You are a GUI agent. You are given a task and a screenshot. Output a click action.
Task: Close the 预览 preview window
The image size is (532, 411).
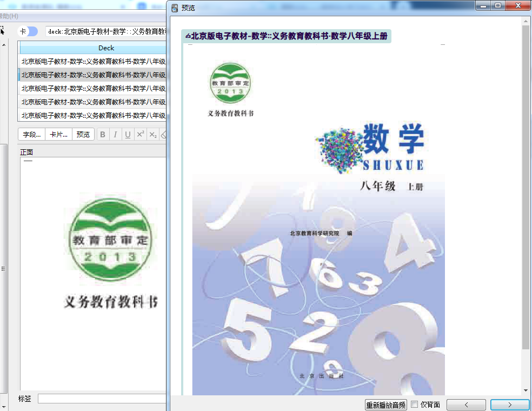518,6
